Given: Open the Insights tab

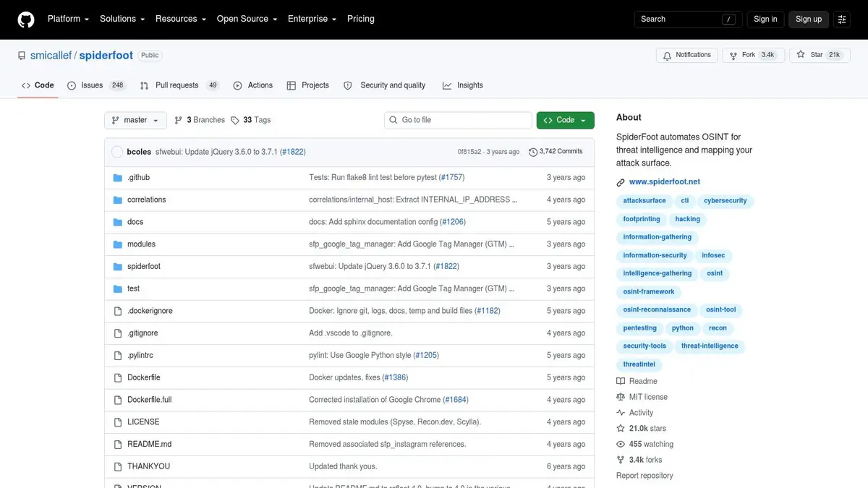Looking at the screenshot, I should click(462, 85).
